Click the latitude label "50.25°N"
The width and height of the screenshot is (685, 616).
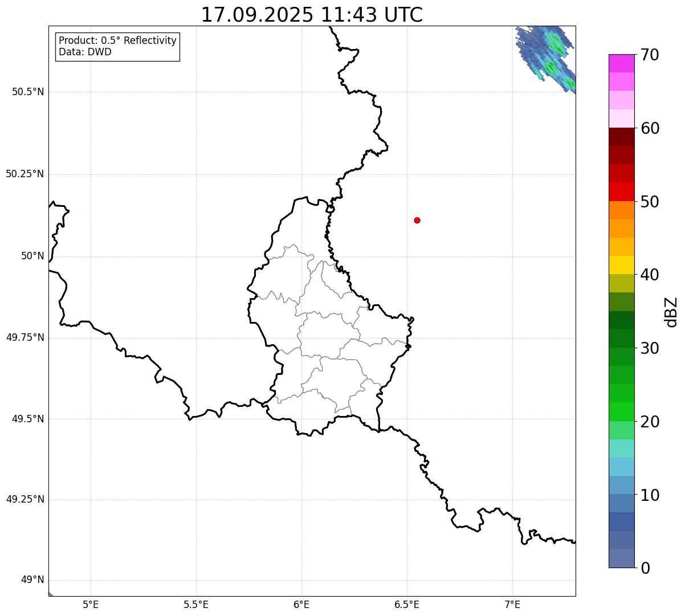click(25, 174)
